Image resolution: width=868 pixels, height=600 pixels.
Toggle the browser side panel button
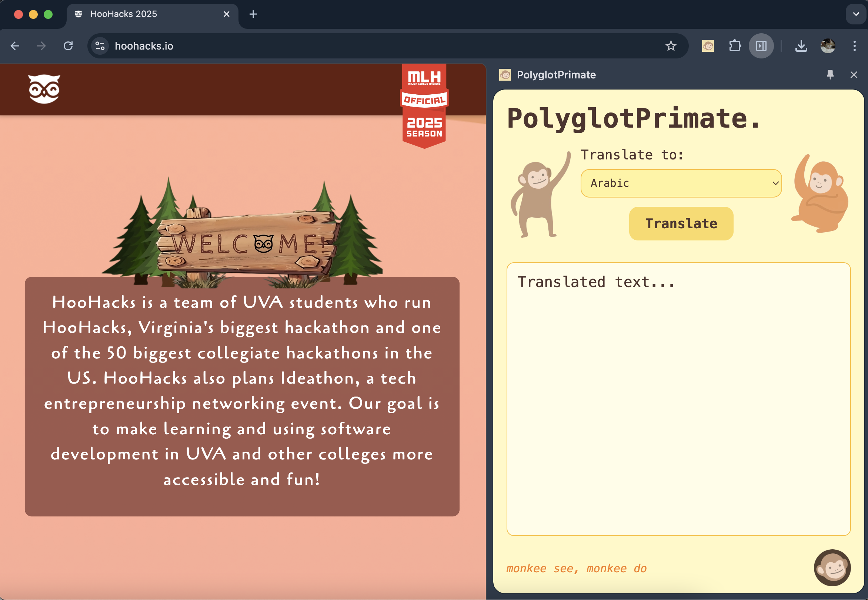(761, 46)
